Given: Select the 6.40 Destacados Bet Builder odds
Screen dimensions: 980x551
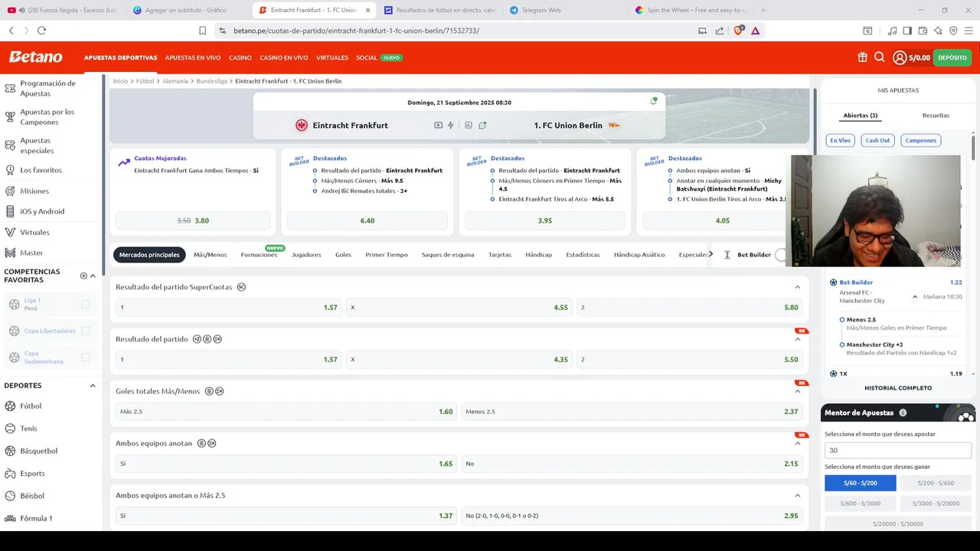Looking at the screenshot, I should (367, 220).
